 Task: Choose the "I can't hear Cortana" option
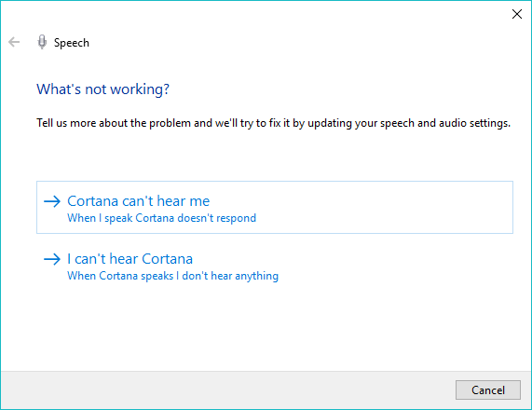[275, 266]
